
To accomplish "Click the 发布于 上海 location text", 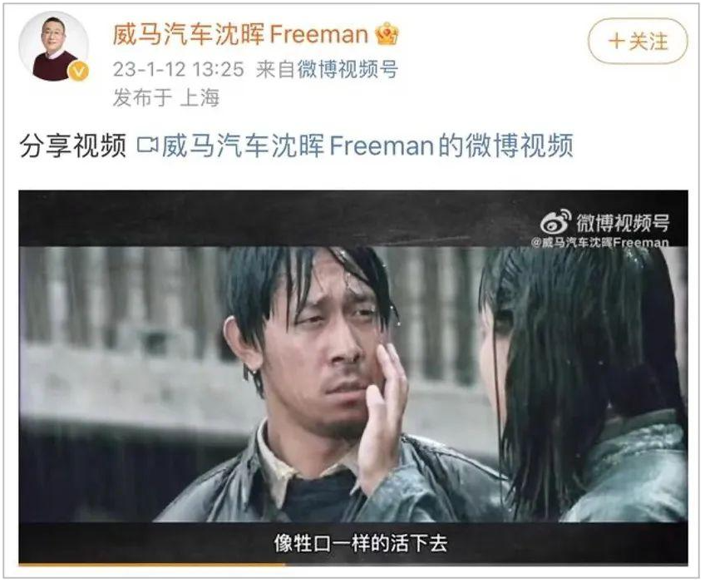I will click(166, 97).
